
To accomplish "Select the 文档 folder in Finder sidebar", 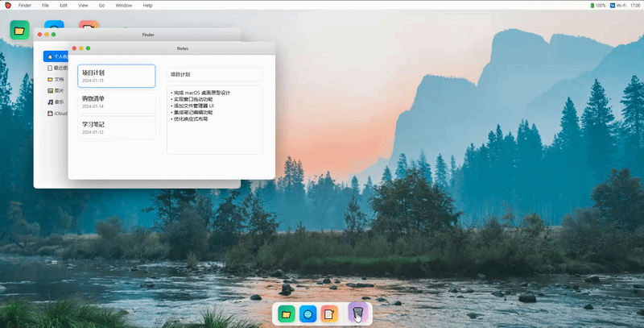I will click(x=56, y=80).
